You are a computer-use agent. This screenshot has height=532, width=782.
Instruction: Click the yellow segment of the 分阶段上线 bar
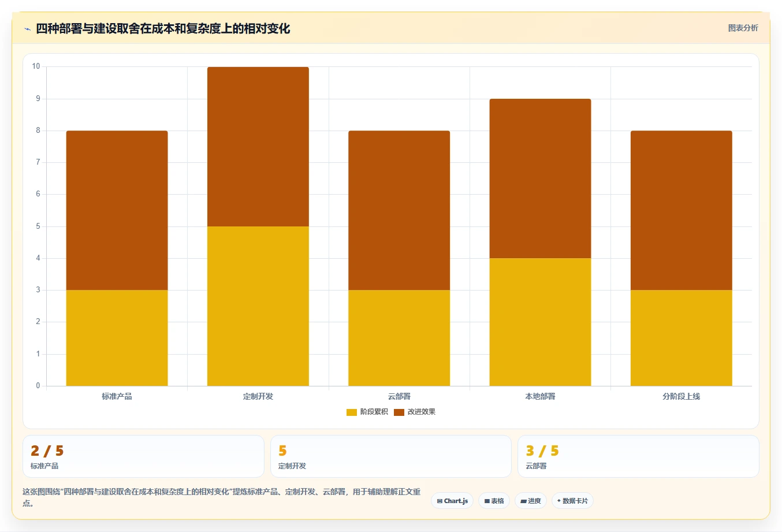[x=682, y=338]
